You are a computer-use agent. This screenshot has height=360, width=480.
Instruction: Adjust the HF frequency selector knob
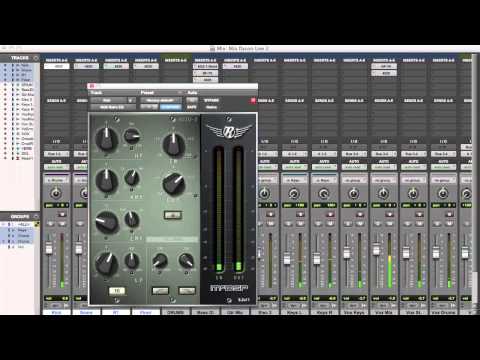132,136
